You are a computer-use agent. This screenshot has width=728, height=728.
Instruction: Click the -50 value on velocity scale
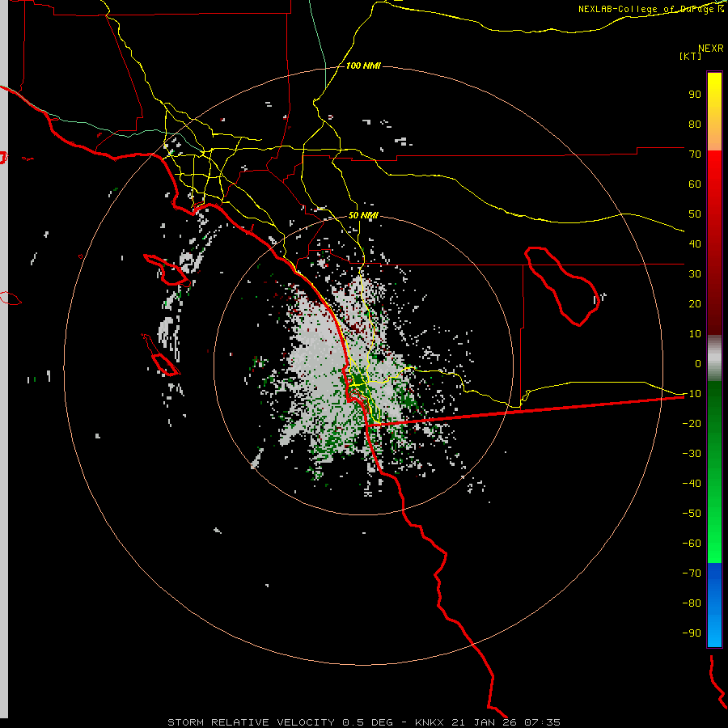click(692, 514)
